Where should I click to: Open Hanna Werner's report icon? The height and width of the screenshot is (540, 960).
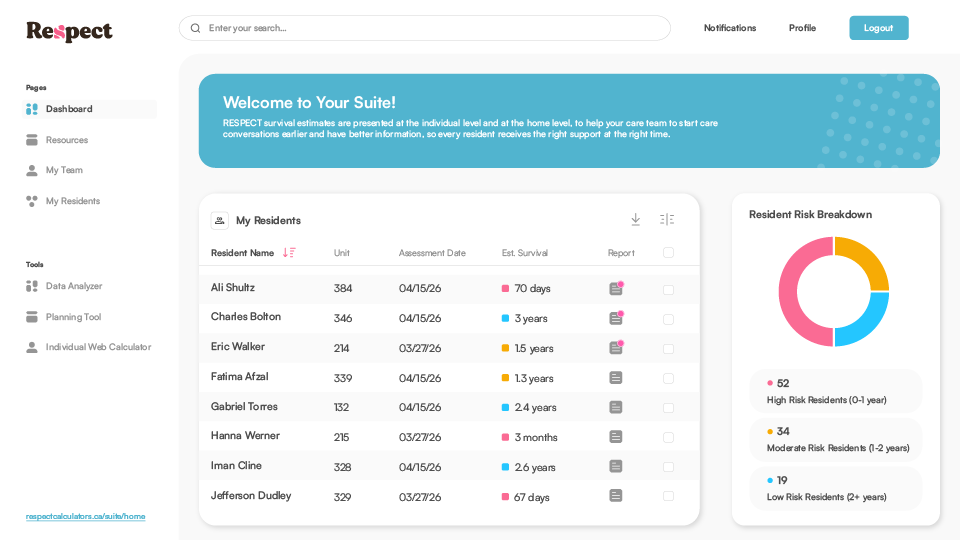[616, 437]
